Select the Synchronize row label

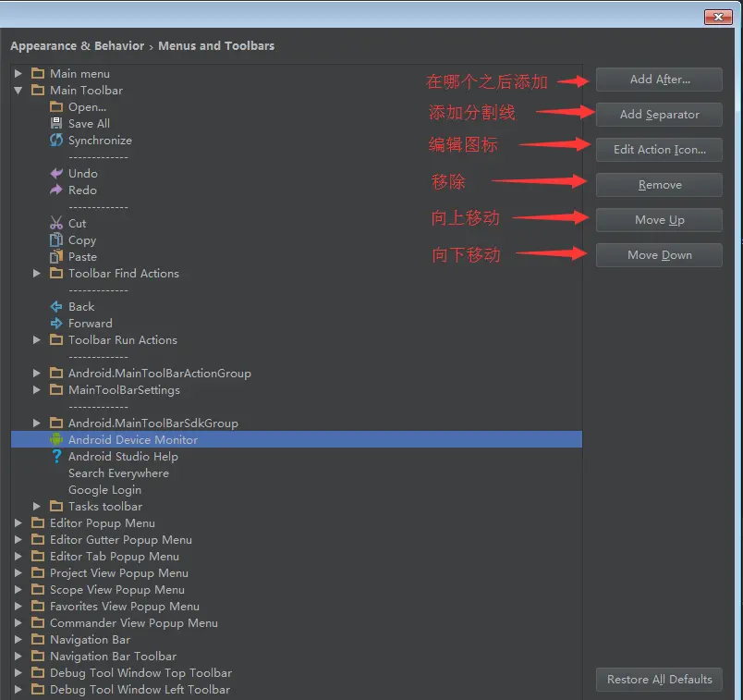coord(100,141)
